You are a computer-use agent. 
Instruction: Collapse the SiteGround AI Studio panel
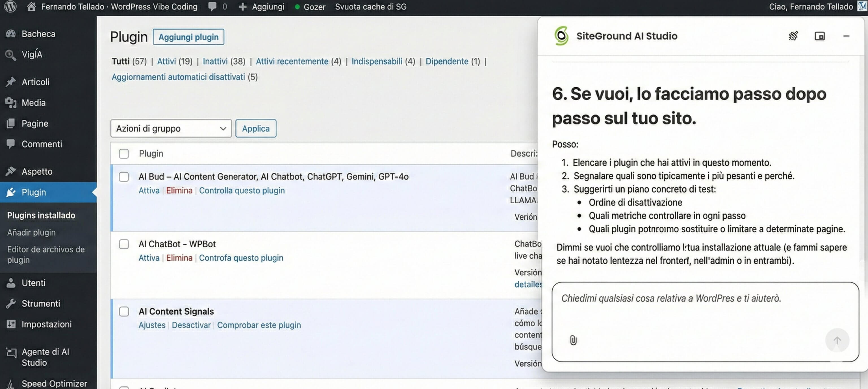click(847, 36)
